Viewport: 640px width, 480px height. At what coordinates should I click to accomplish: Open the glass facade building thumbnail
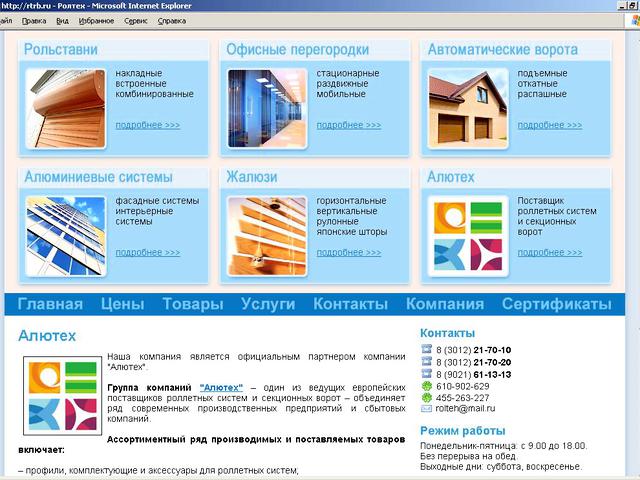coord(66,236)
